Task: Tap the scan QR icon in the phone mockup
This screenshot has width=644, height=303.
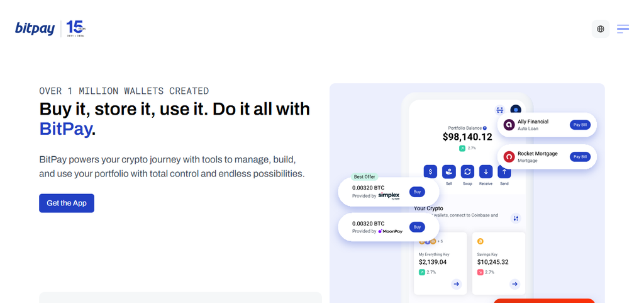Action: (x=500, y=110)
